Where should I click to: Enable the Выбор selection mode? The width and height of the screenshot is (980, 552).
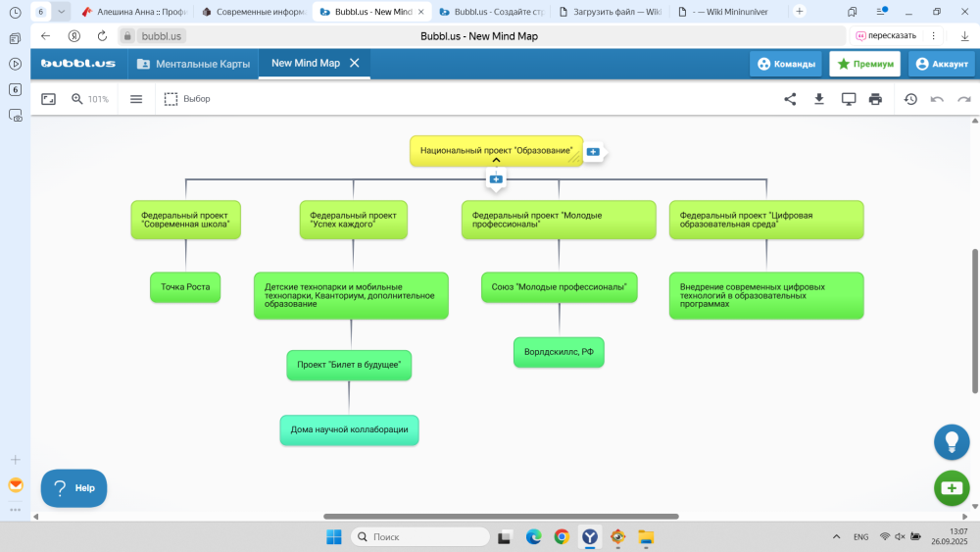186,99
